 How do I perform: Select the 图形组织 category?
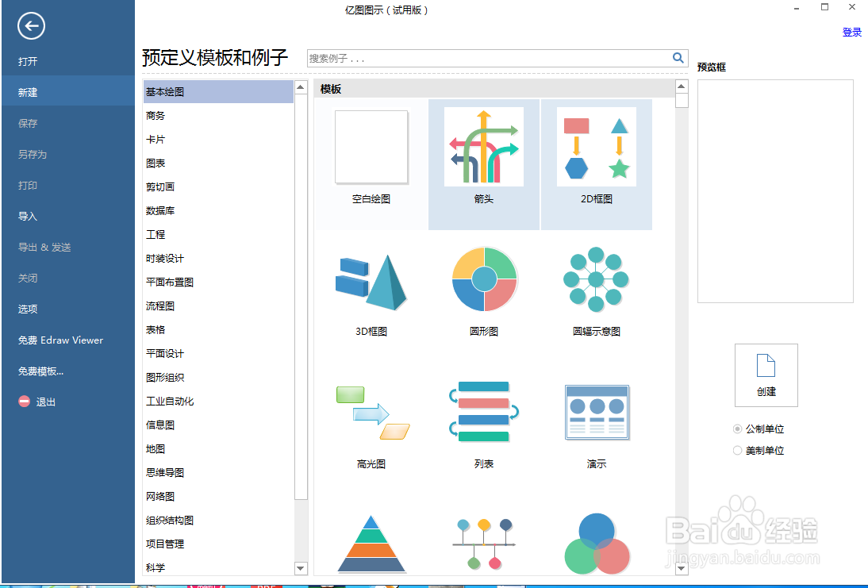tap(218, 378)
